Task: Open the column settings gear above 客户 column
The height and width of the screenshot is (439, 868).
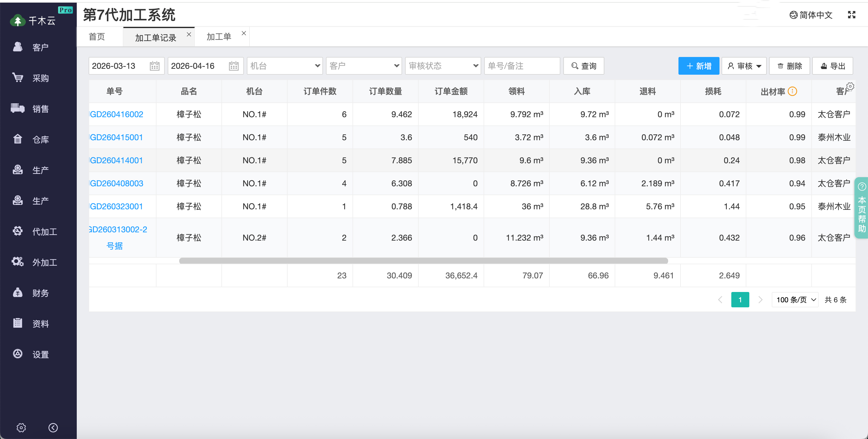Action: (850, 86)
